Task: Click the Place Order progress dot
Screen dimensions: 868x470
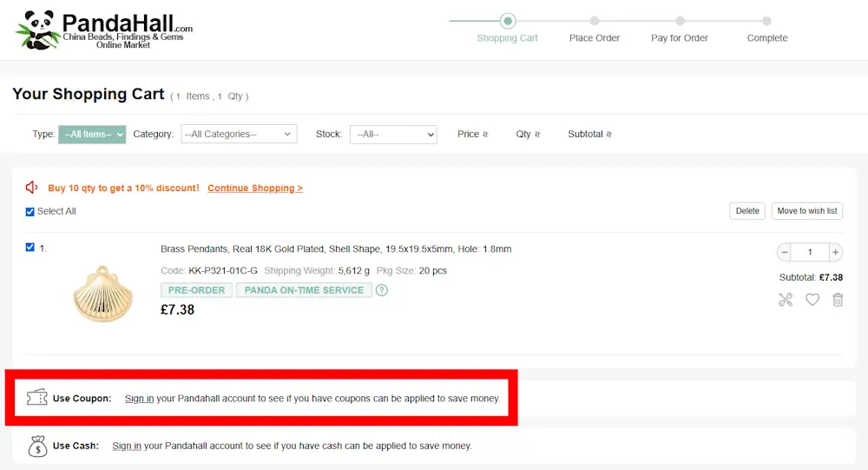Action: coord(595,21)
